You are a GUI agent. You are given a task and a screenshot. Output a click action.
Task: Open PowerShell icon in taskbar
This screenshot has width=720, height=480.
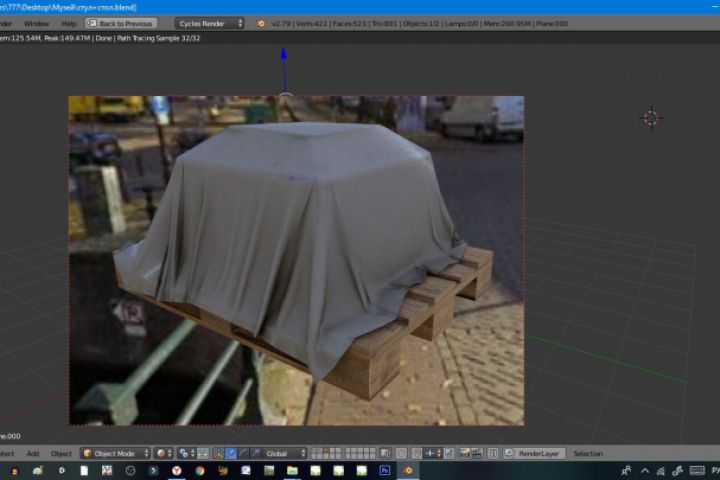(x=153, y=470)
